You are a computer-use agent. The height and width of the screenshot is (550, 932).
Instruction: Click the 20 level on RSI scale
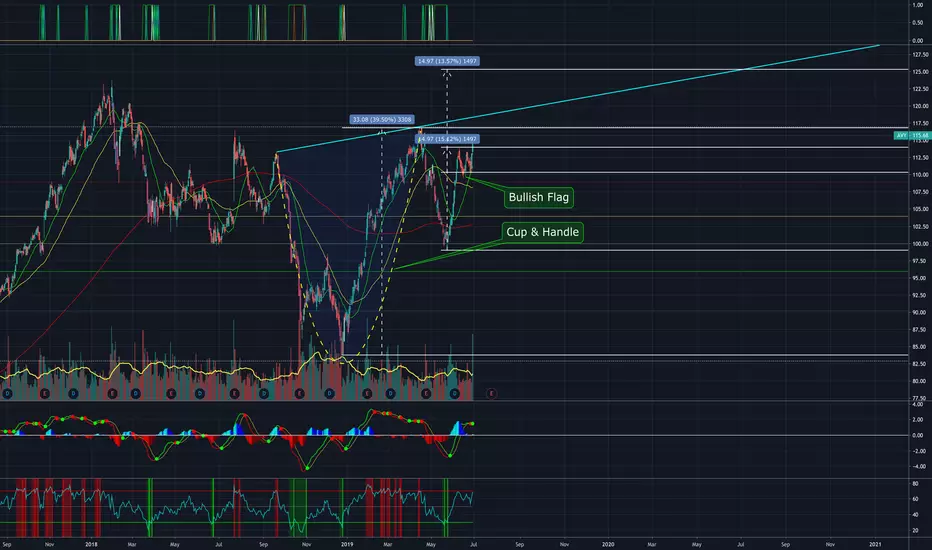tap(916, 530)
